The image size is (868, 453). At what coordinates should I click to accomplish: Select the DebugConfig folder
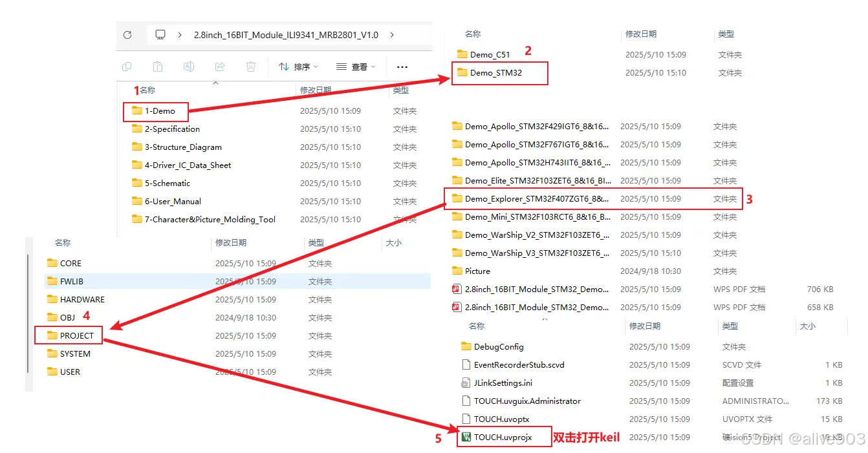coord(492,347)
